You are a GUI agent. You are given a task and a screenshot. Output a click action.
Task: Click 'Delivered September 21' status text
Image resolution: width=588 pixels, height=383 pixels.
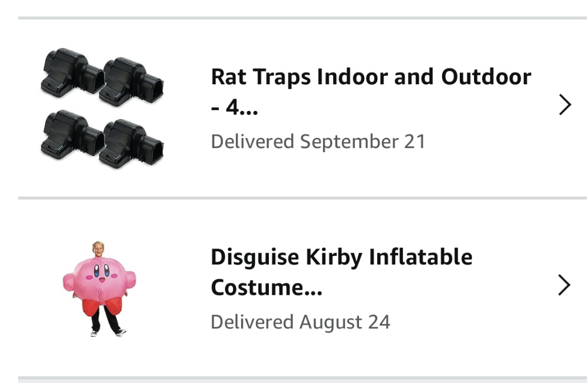(318, 141)
